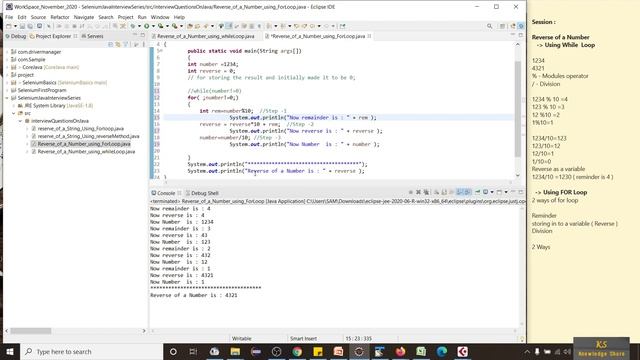The height and width of the screenshot is (360, 640).
Task: Click the Windows Start button
Action: (10, 351)
